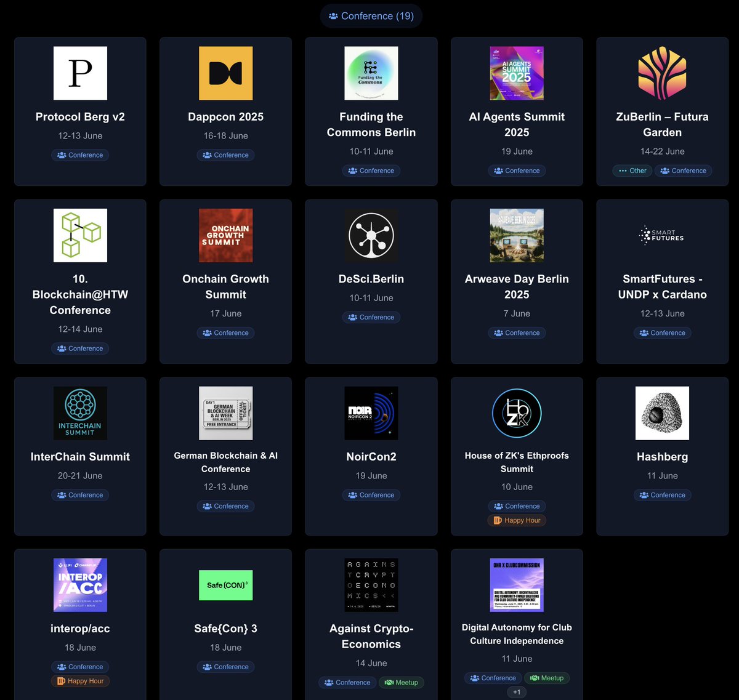Open the ZuBerlin Futura Garden logo
The image size is (739, 700).
click(662, 73)
